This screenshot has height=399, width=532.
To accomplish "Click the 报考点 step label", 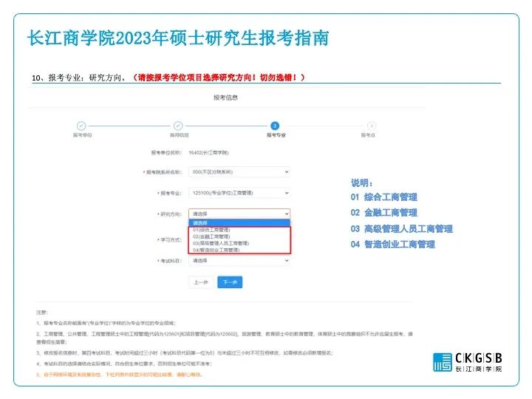I will (368, 135).
